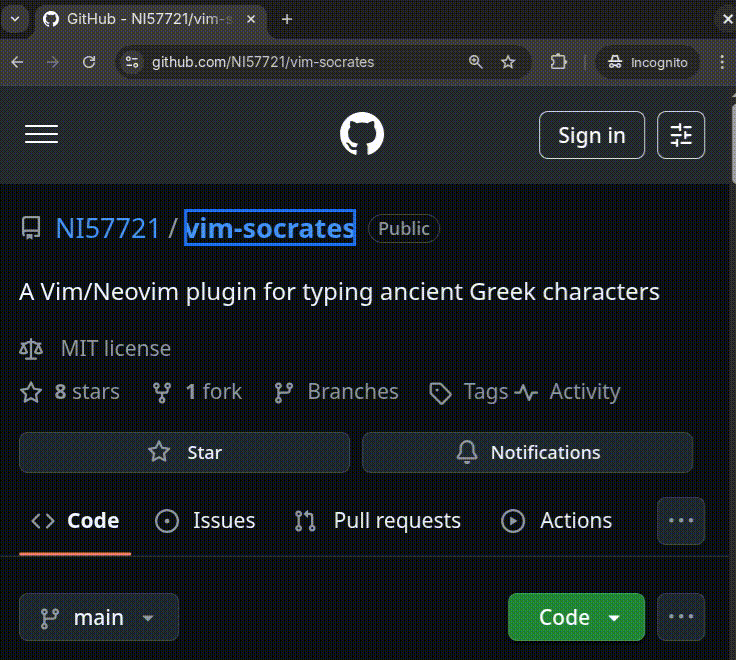Open appearance settings sliders icon button
This screenshot has height=660, width=736.
tap(681, 135)
